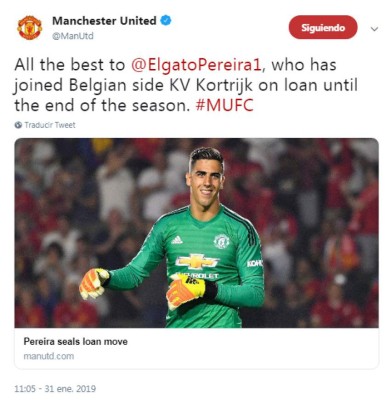This screenshot has width=391, height=400.
Task: Open the @ManUtd handle link
Action: click(73, 36)
